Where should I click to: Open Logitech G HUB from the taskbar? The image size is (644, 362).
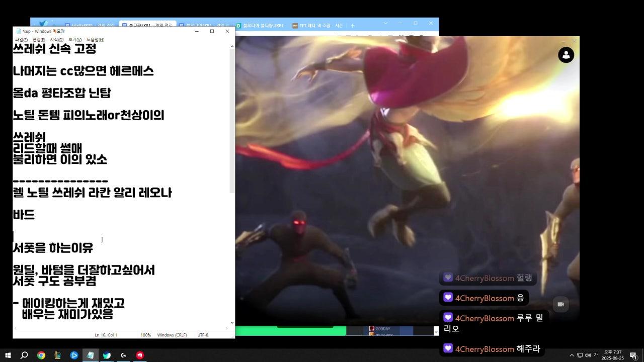click(123, 355)
